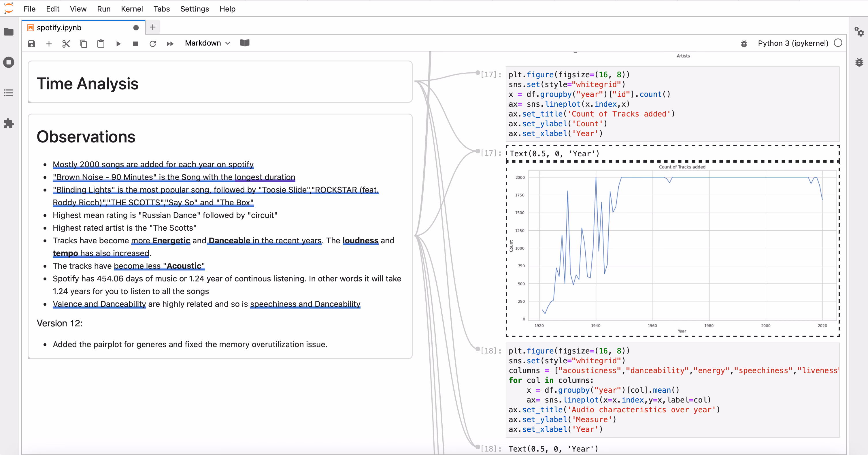Copy the selected cell
This screenshot has width=868, height=455.
83,44
